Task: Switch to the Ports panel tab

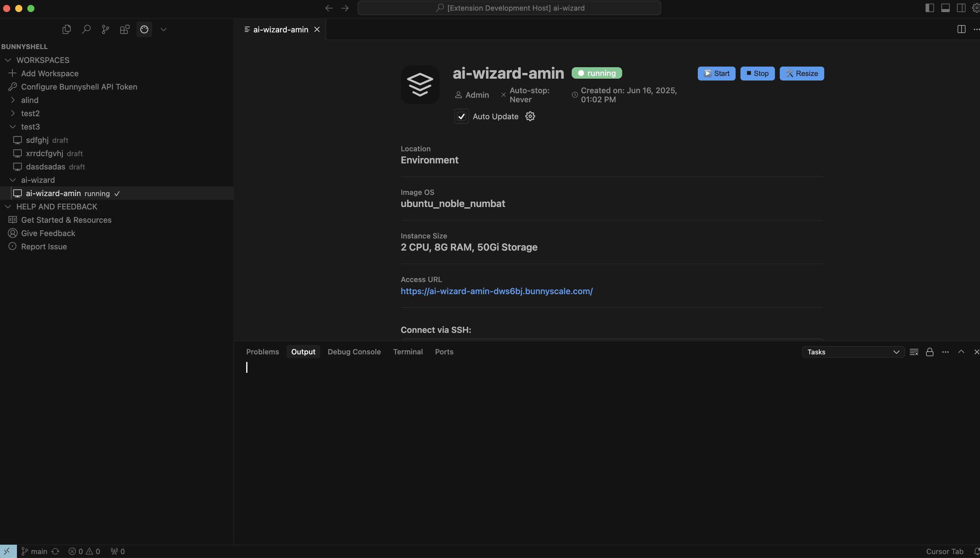Action: pyautogui.click(x=444, y=352)
